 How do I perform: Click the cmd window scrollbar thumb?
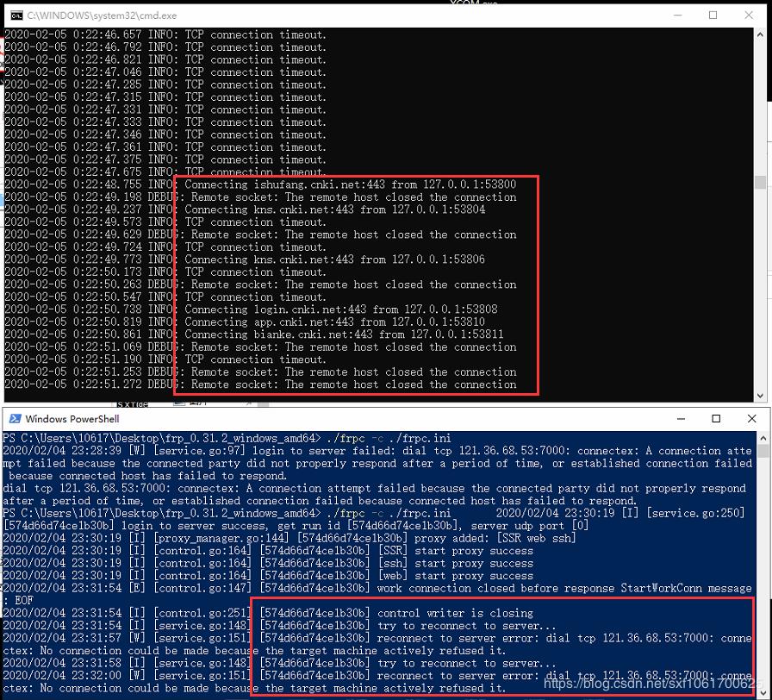(x=760, y=183)
